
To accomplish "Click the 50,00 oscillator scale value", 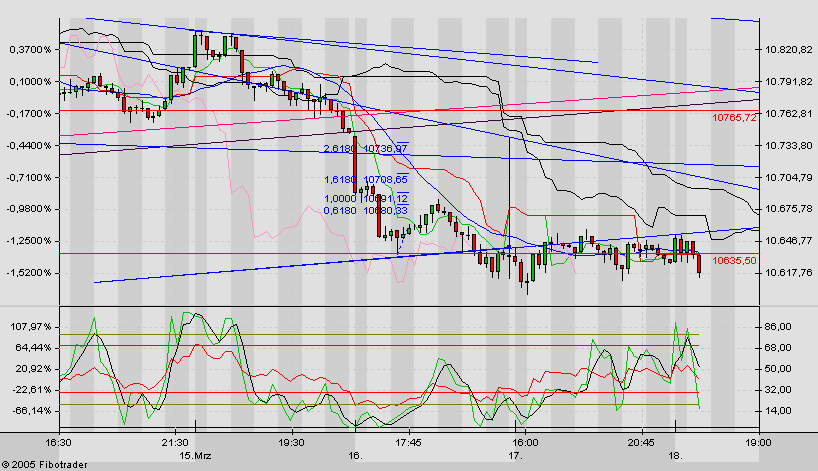I will (778, 369).
